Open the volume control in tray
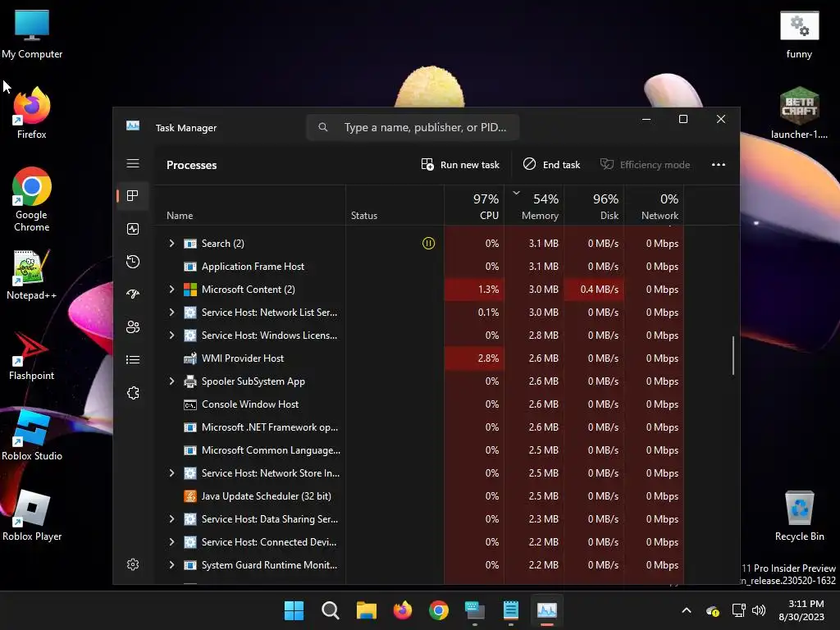 click(x=759, y=610)
